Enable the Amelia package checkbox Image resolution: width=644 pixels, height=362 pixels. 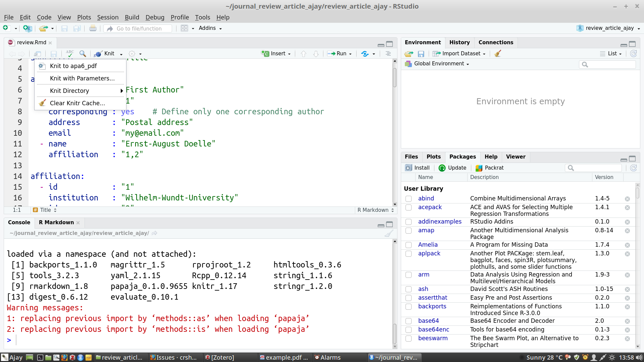tap(409, 245)
